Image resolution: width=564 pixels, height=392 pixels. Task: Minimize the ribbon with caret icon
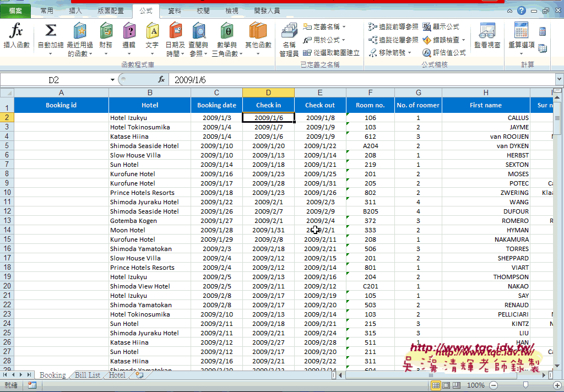tap(509, 11)
